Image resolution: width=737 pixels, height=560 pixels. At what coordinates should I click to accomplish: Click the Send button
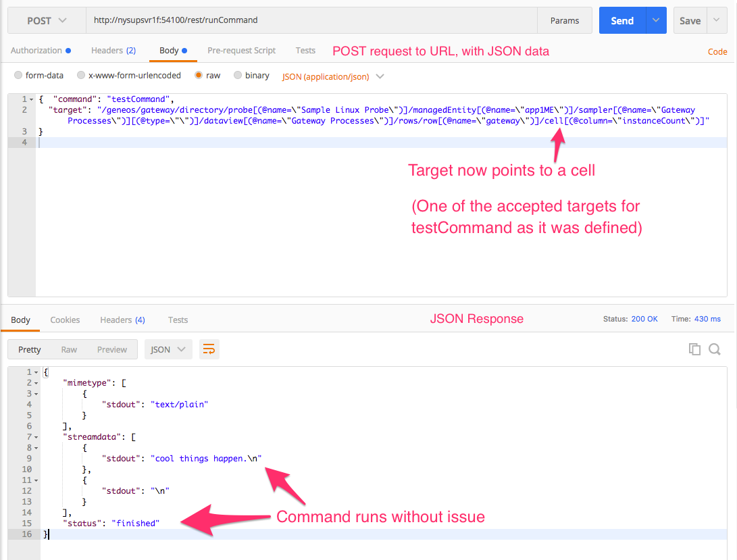point(622,20)
